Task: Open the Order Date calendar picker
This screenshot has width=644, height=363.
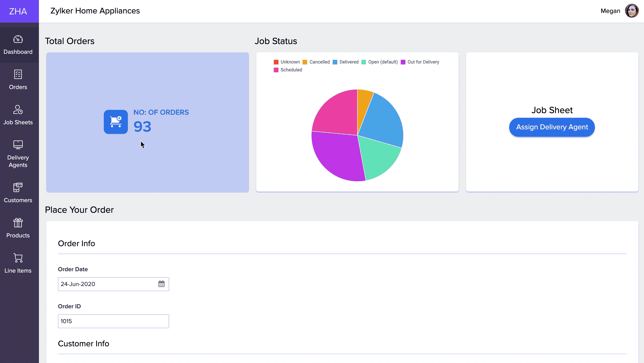Action: [161, 284]
